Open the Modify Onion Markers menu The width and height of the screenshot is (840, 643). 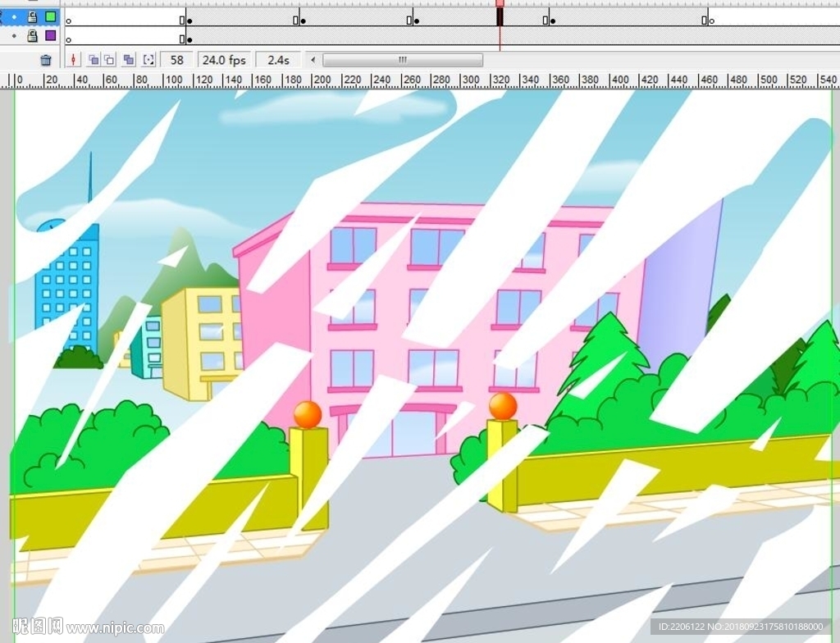(x=148, y=60)
